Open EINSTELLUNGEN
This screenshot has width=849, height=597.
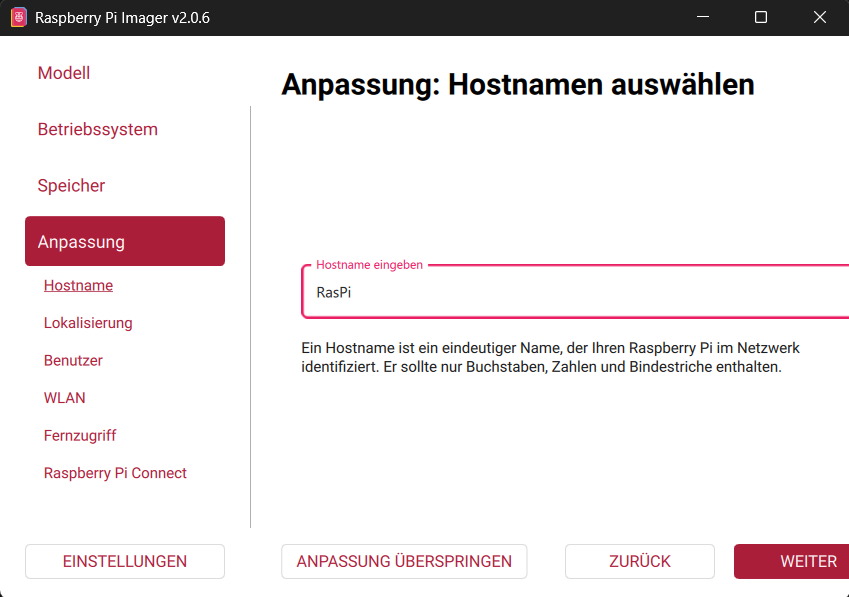click(x=124, y=561)
